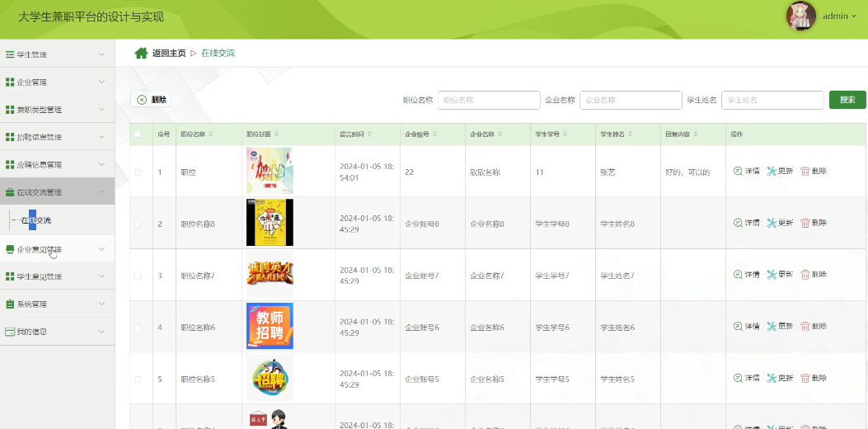Sort by 职位名称 column header
868x429 pixels.
pyautogui.click(x=196, y=134)
